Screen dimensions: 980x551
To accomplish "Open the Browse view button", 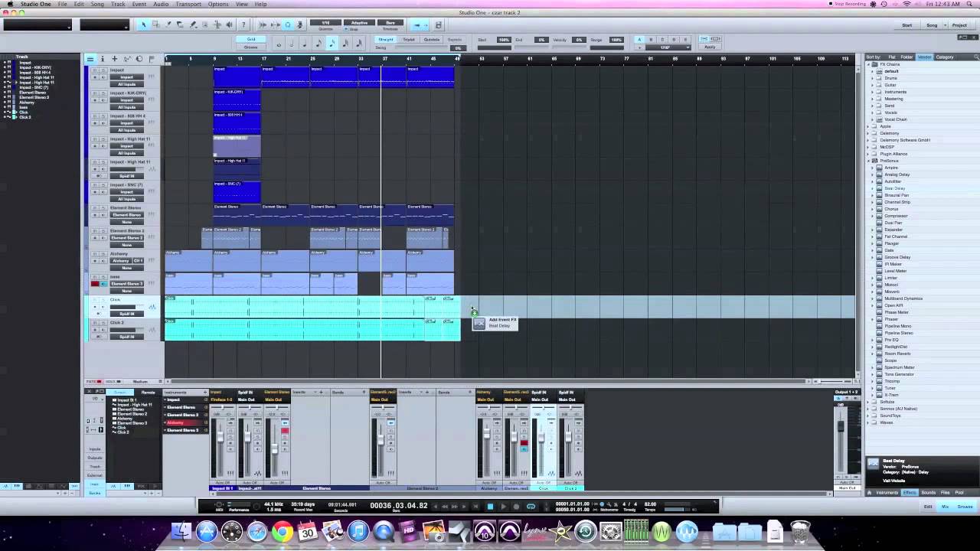I will click(x=965, y=507).
